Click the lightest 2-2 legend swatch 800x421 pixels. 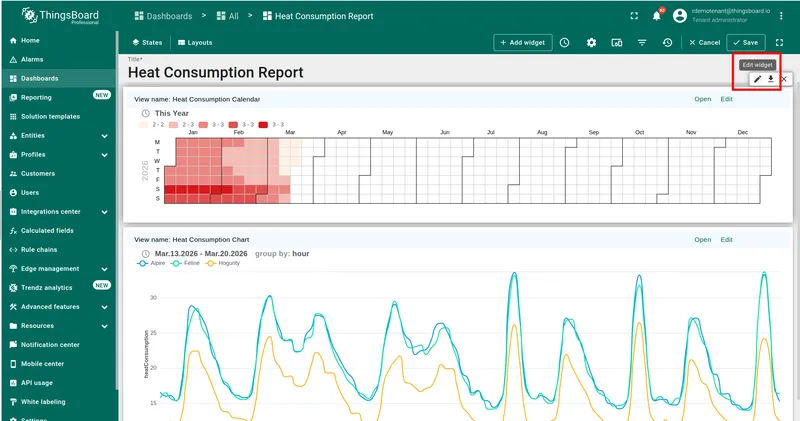coord(143,125)
